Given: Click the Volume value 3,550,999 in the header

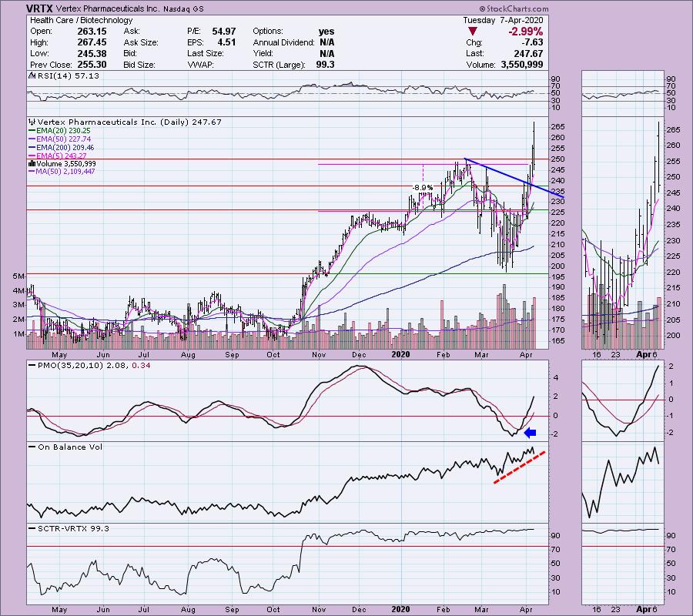Looking at the screenshot, I should click(522, 65).
